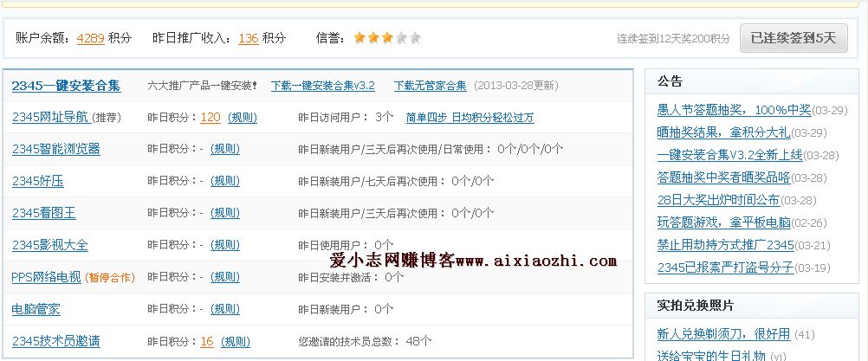The height and width of the screenshot is (361, 868).
Task: Open 2345影视大全 product link
Action: [50, 245]
